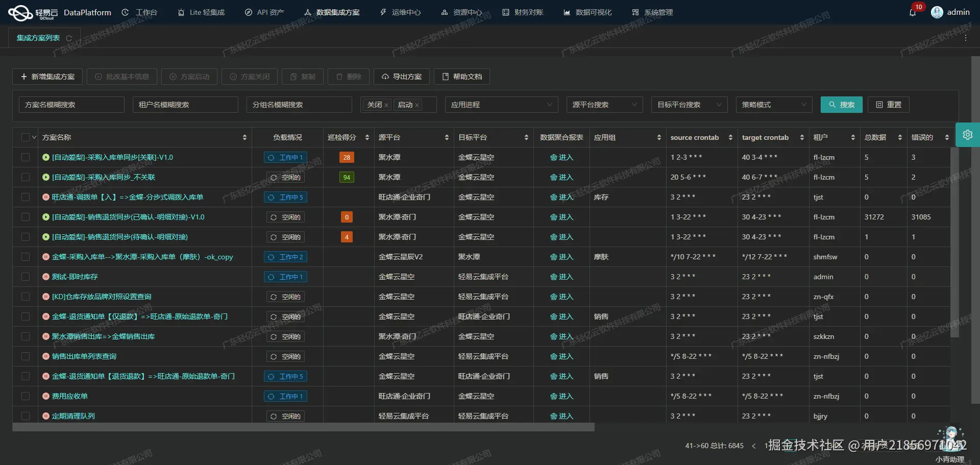This screenshot has width=980, height=465.
Task: Open the 应用进程 dropdown
Action: pos(501,104)
